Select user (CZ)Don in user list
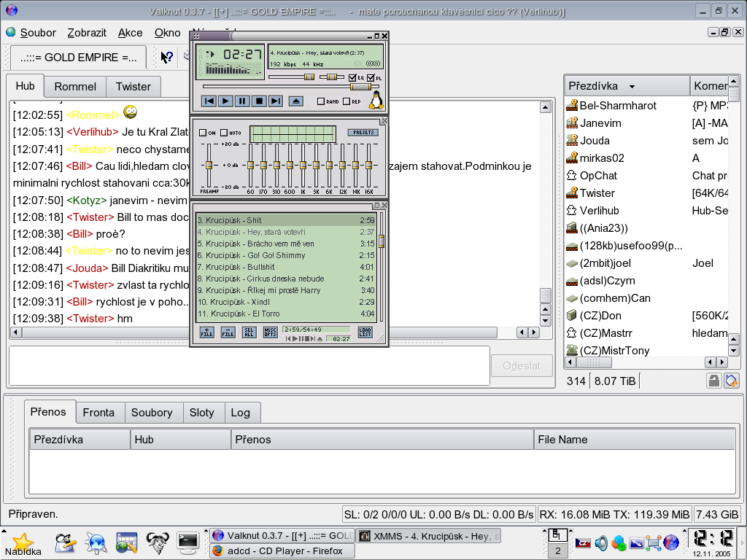 pyautogui.click(x=600, y=316)
